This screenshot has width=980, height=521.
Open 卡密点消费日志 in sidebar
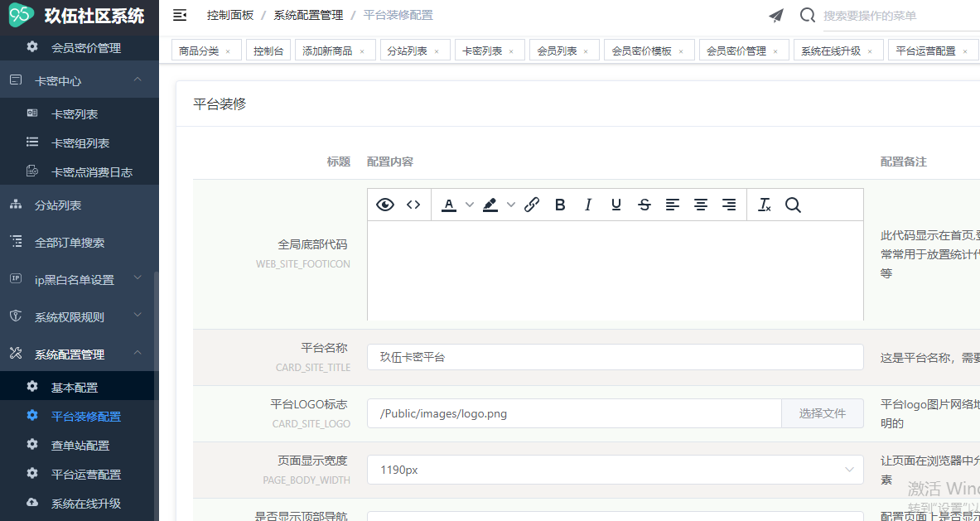(80, 171)
